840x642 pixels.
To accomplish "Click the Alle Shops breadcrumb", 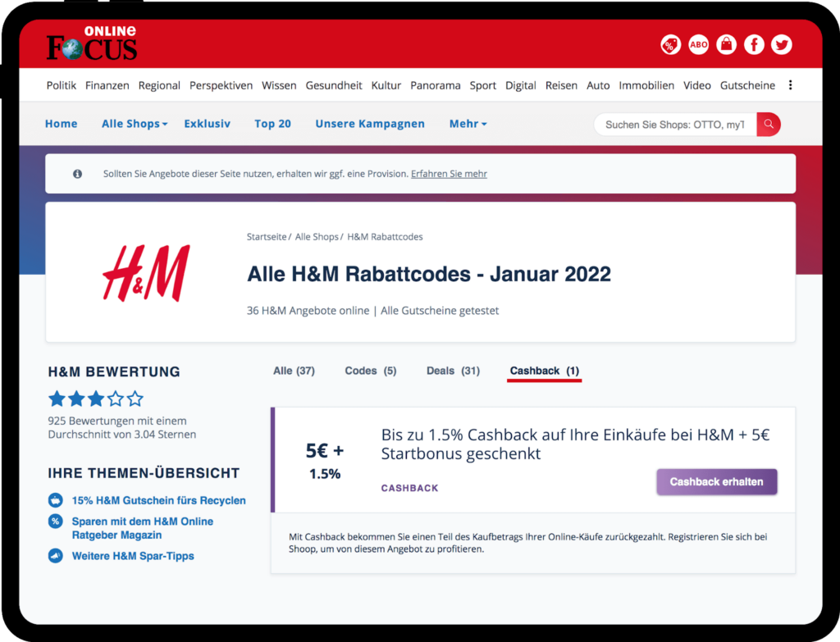I will 317,237.
